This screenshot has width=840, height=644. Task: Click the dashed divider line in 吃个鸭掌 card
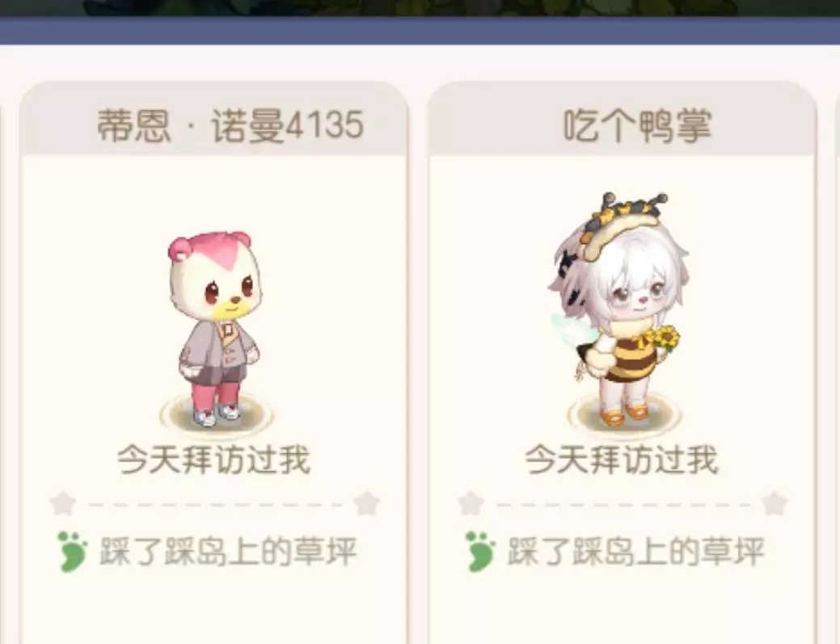coord(623,504)
